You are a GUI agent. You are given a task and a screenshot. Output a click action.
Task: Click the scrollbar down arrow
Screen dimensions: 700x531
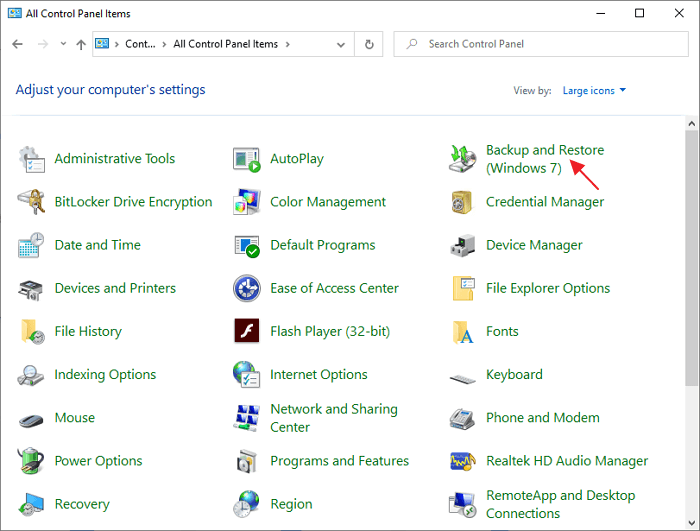[x=692, y=523]
